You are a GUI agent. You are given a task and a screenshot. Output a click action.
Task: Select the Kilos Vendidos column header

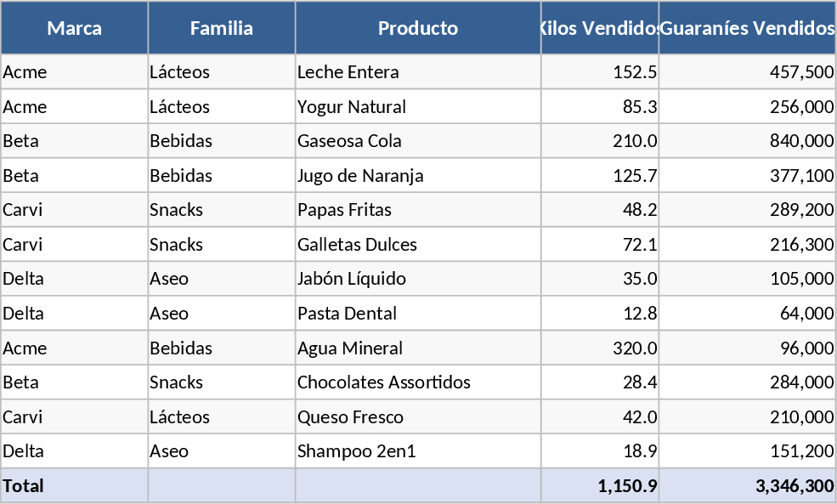tap(600, 28)
